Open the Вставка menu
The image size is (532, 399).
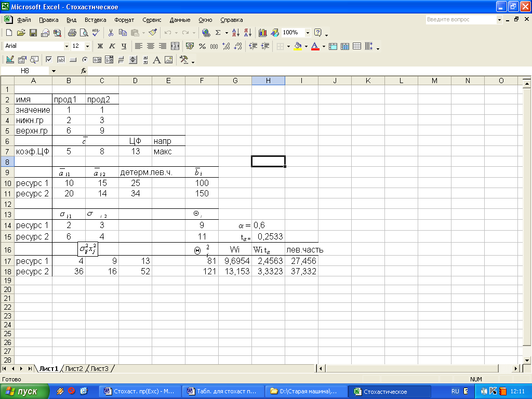(x=96, y=20)
